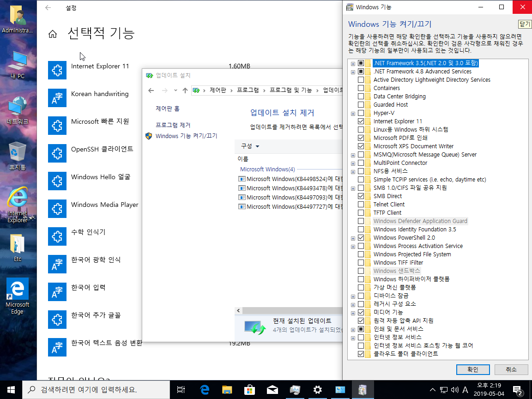Click the Windows 기능 켜기/끄기 link
Screen dimensions: 532x399
(186, 136)
